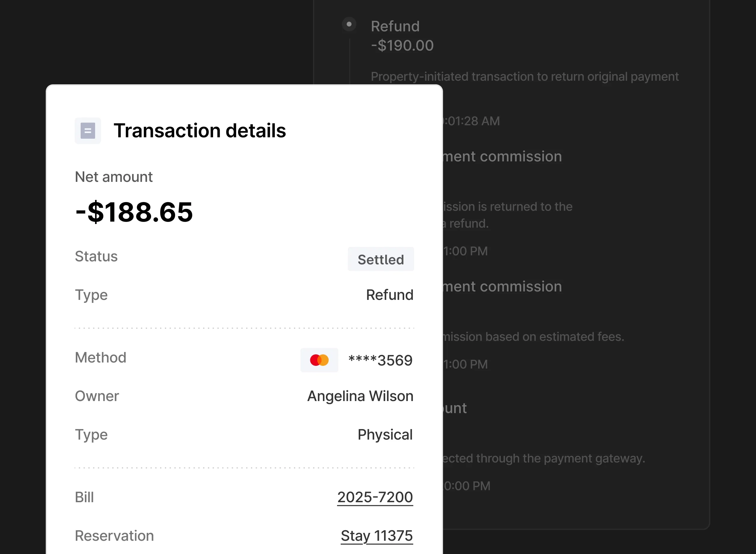Viewport: 756px width, 554px height.
Task: Open reservation Stay 11375
Action: (x=376, y=536)
